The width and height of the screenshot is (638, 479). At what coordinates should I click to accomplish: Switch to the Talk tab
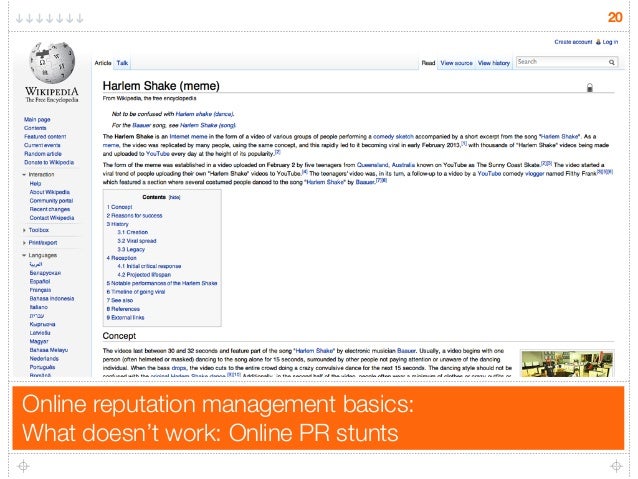pyautogui.click(x=122, y=63)
